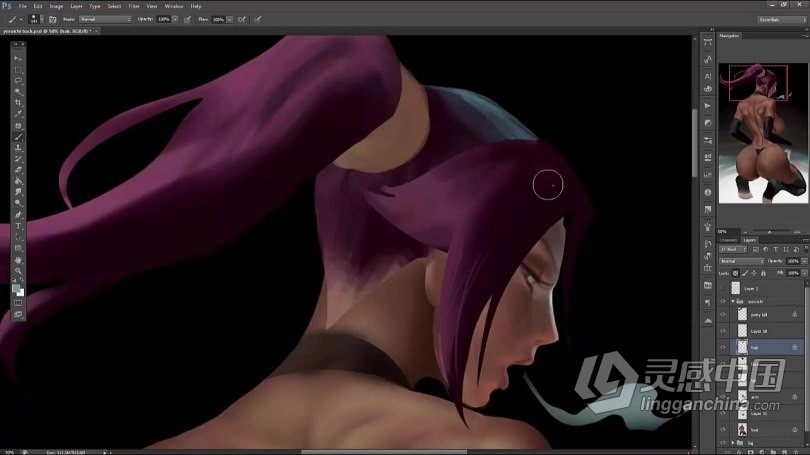Select the Smudge tool

tap(18, 192)
